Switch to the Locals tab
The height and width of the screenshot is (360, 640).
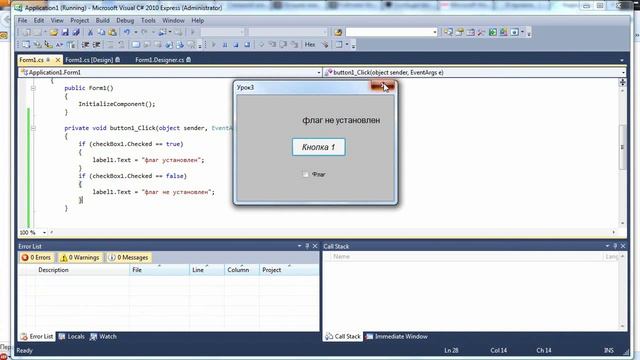(71, 337)
